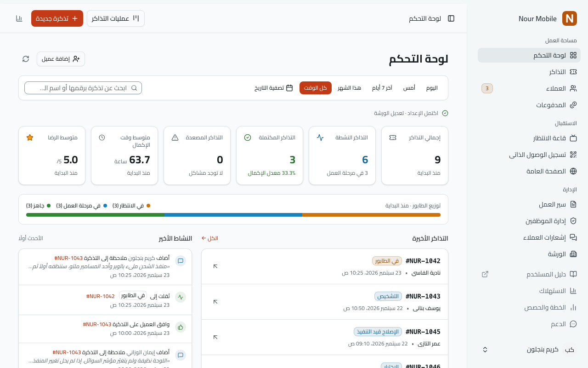Click the green ready segment of queue bar
The width and height of the screenshot is (588, 368).
coord(95,215)
